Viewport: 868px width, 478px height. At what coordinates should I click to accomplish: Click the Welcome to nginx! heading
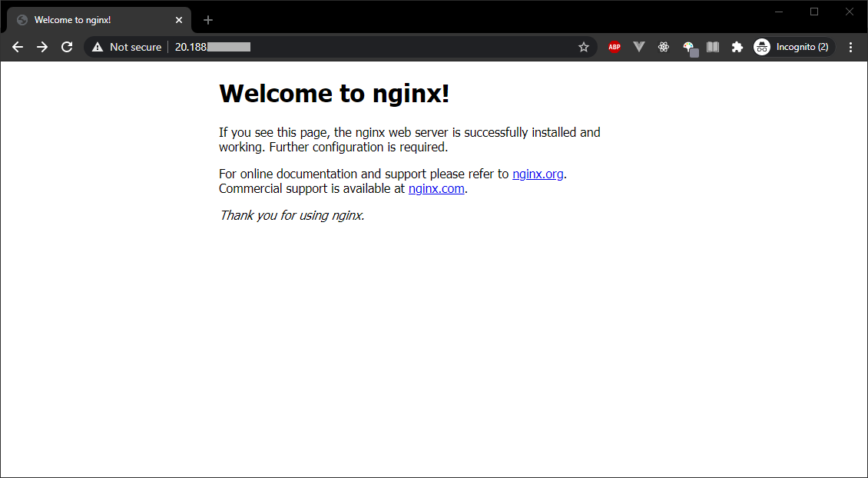click(x=334, y=93)
